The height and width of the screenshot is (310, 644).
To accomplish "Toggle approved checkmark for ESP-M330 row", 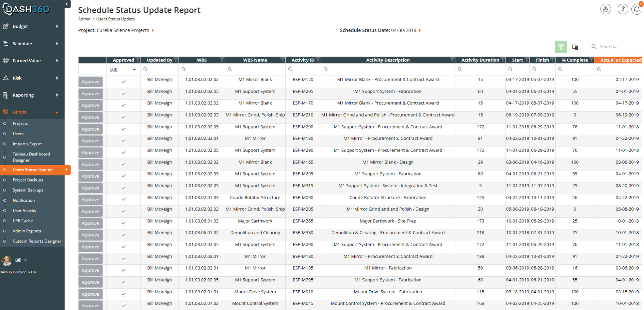I will tap(124, 235).
